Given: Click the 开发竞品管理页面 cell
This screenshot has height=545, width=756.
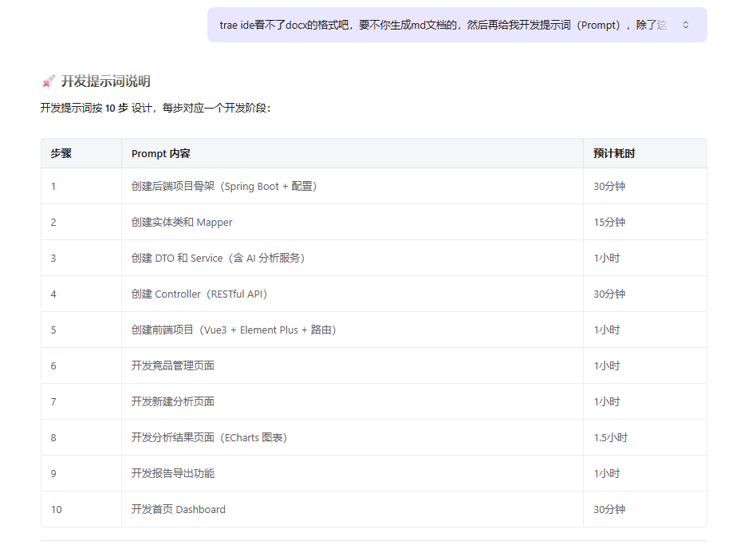Looking at the screenshot, I should 172,366.
